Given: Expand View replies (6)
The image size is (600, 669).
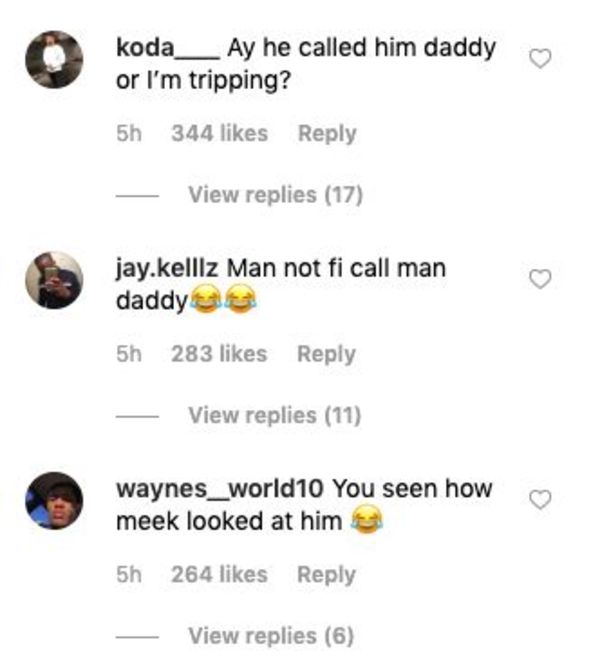Looking at the screenshot, I should [271, 636].
